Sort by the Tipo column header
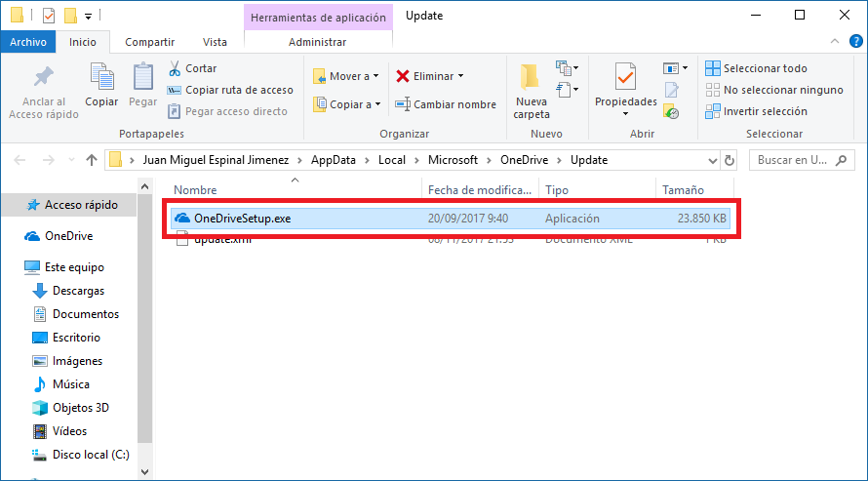Screen dimensions: 868x481 (557, 190)
